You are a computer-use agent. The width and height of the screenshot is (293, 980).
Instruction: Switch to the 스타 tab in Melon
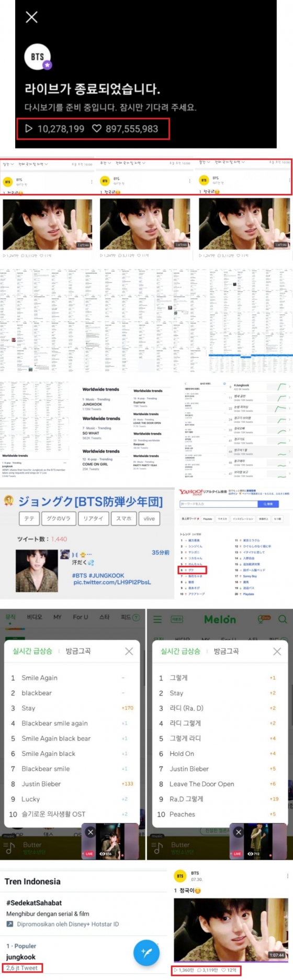coord(105,617)
